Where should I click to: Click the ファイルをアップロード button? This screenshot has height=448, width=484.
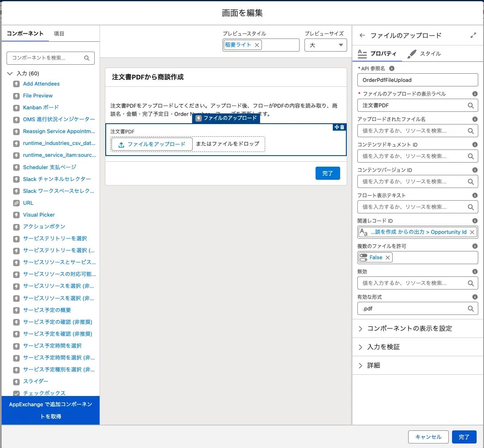click(x=152, y=145)
